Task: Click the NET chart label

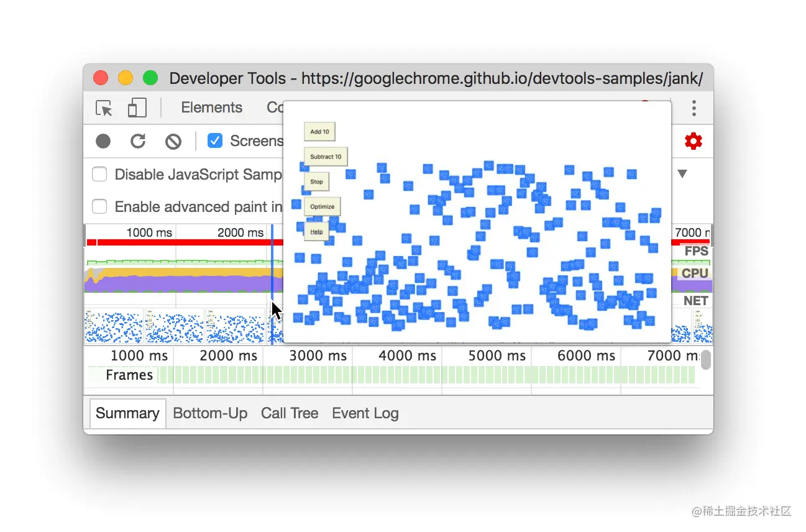Action: [x=696, y=301]
